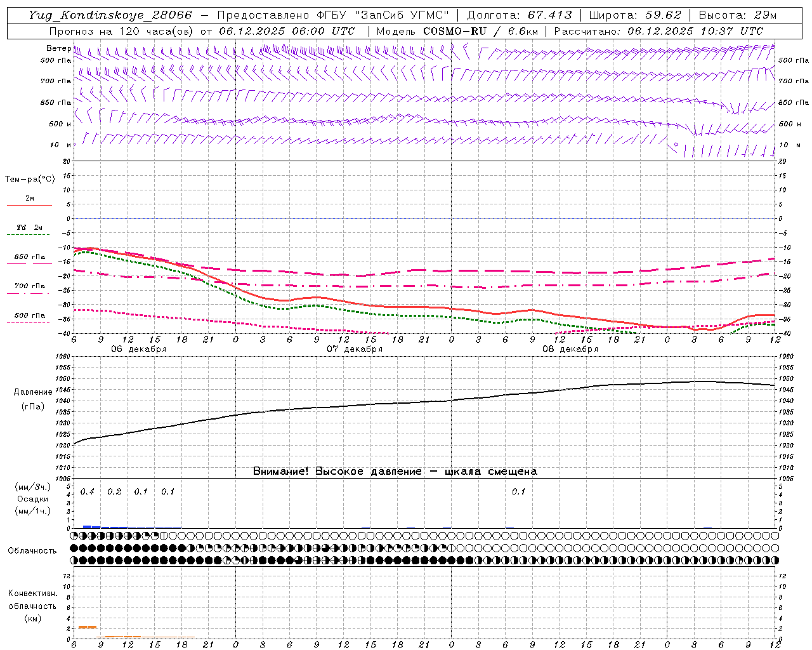Screen dimensions: 812x650
Task: Click the longitude value Долгота: 67.413
Action: click(520, 15)
